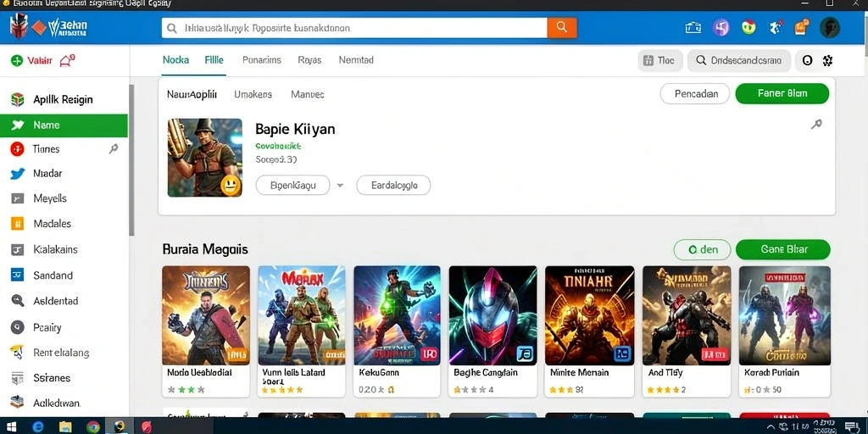868x434 pixels.
Task: Click the notification center icon in taskbar
Action: pyautogui.click(x=853, y=427)
